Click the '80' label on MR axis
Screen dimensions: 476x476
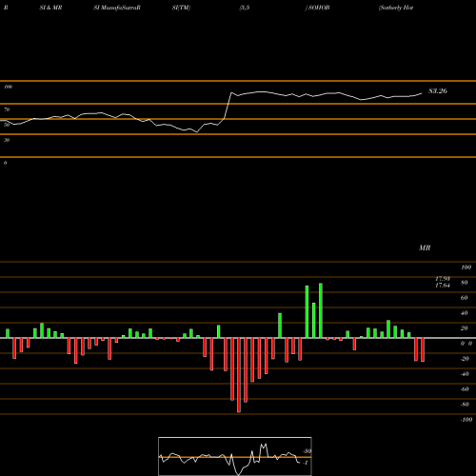[465, 283]
